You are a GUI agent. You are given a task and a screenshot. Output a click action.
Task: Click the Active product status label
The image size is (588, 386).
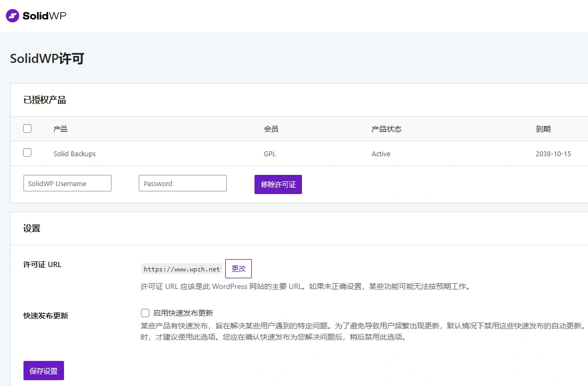pyautogui.click(x=380, y=154)
